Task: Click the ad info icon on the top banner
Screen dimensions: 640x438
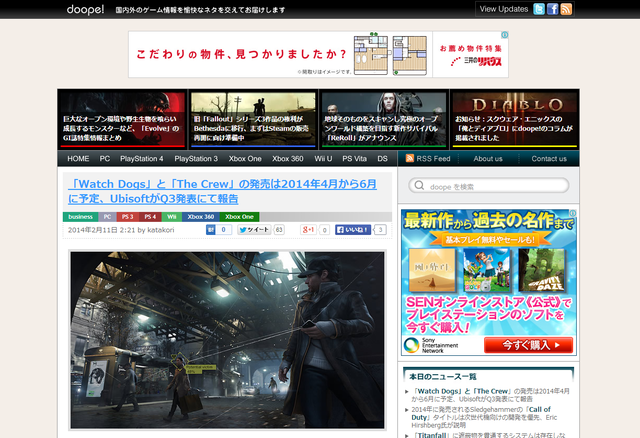Action: click(x=504, y=35)
